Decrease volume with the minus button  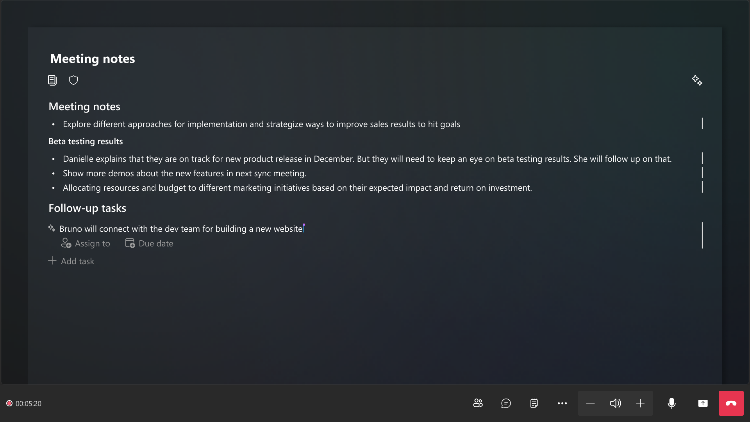click(590, 403)
